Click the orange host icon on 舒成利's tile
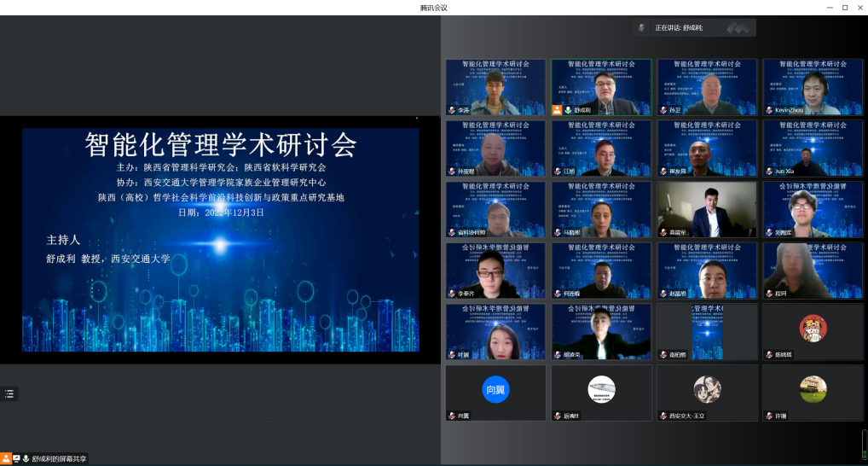The image size is (868, 466). coord(557,110)
